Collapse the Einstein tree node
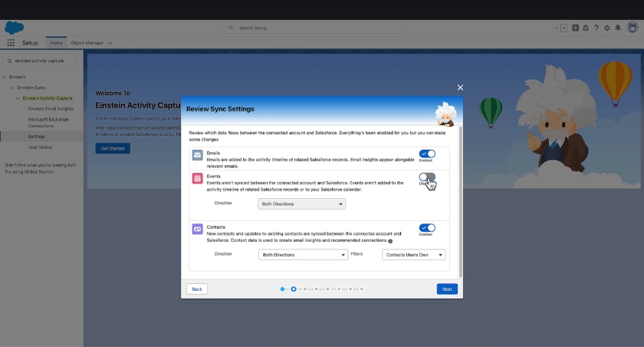The height and width of the screenshot is (347, 644). pyautogui.click(x=5, y=77)
